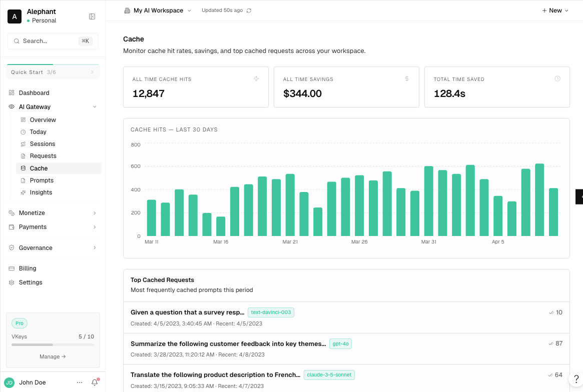Screen dimensions: 583x392
Task: Click the side panel black tab handle
Action: [579, 196]
